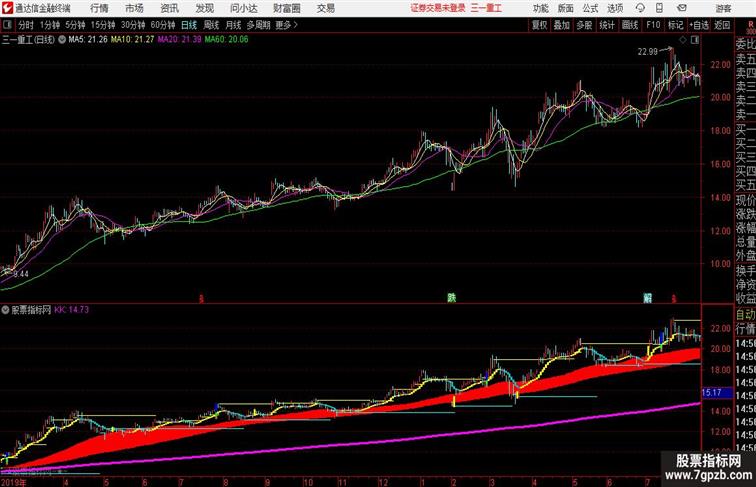756x487 pixels.
Task: Click the green 跌 marker on timeline
Action: coord(451,298)
